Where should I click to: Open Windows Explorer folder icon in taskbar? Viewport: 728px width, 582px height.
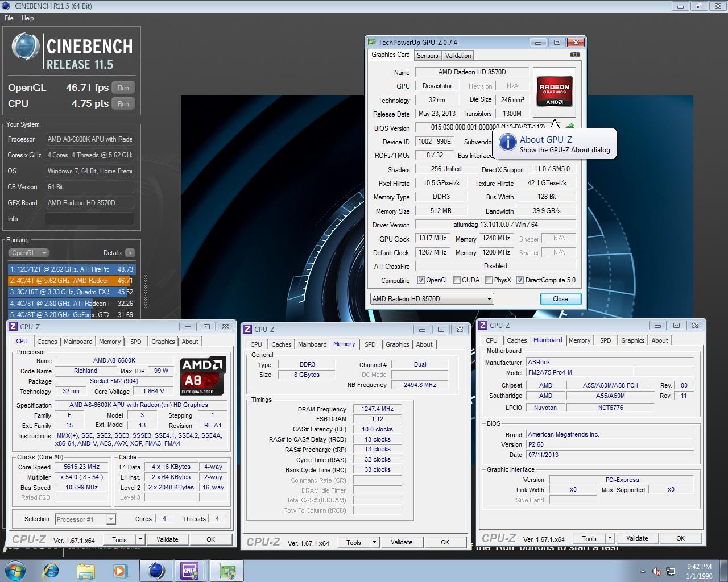point(86,571)
